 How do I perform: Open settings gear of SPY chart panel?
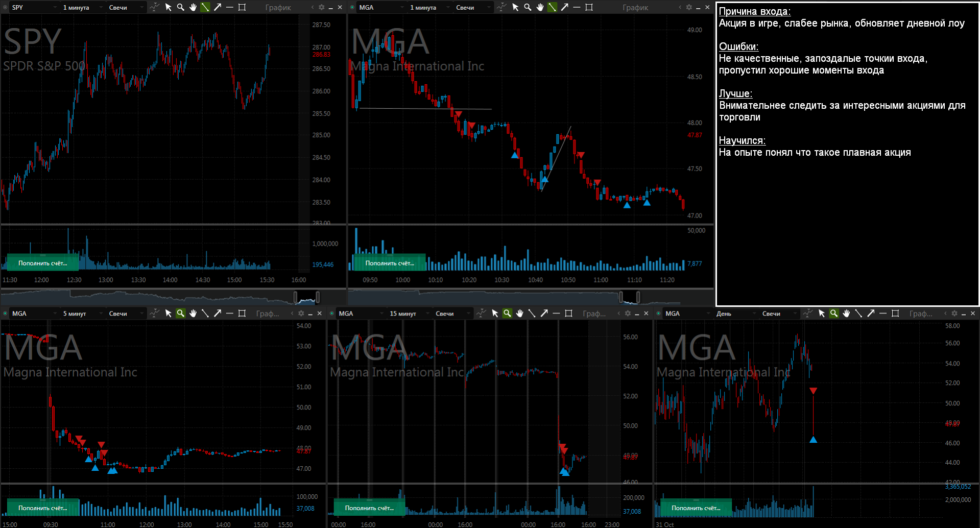(x=321, y=7)
